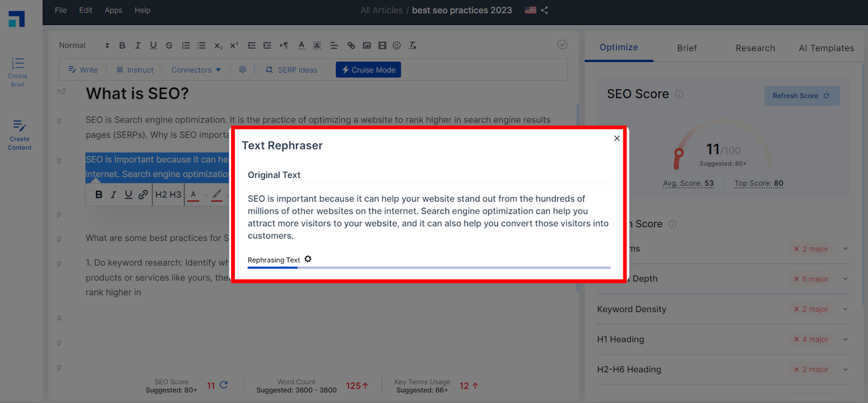Switch to the Research tab
This screenshot has height=403, width=868.
755,48
